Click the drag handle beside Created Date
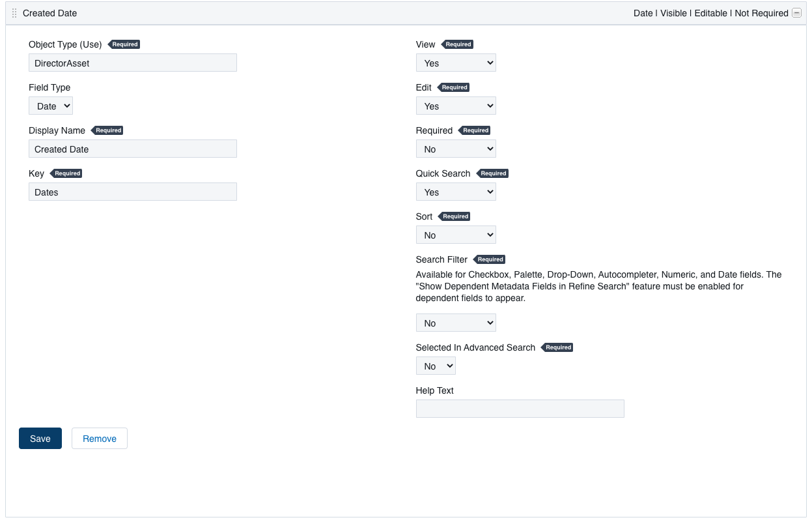 [13, 13]
